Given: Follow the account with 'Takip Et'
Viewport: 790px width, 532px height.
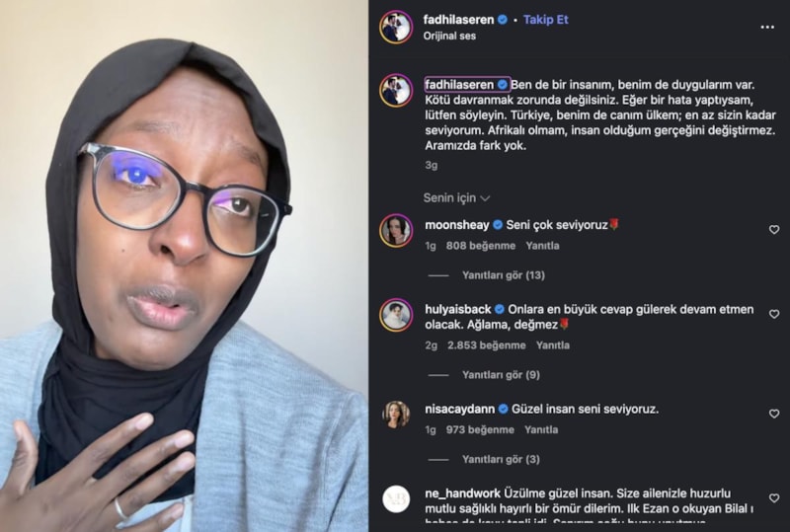Looking at the screenshot, I should click(546, 20).
